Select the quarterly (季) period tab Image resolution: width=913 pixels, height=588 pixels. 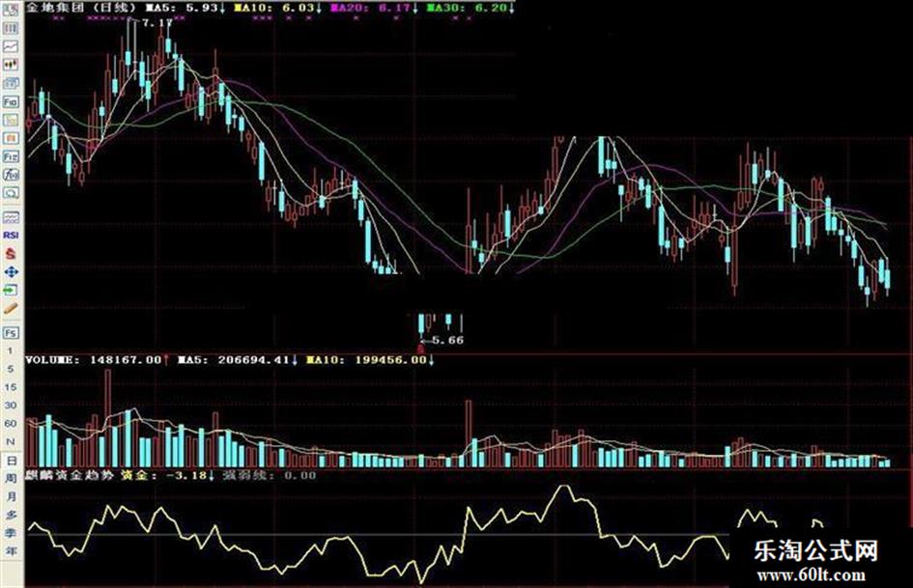[x=11, y=533]
